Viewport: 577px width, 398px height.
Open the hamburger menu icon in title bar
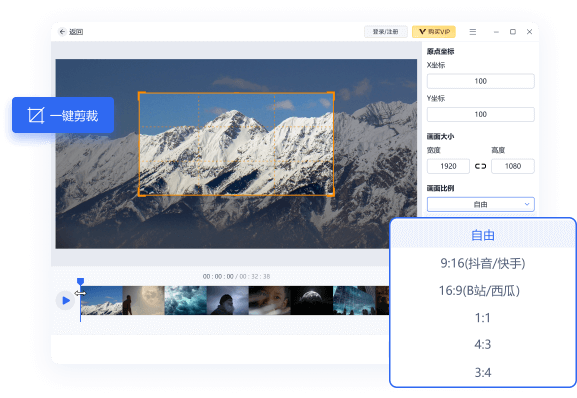pyautogui.click(x=473, y=32)
